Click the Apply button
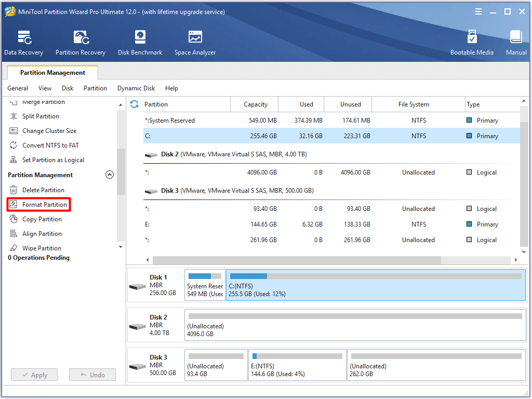Screen dimensions: 532x399 click(34, 375)
